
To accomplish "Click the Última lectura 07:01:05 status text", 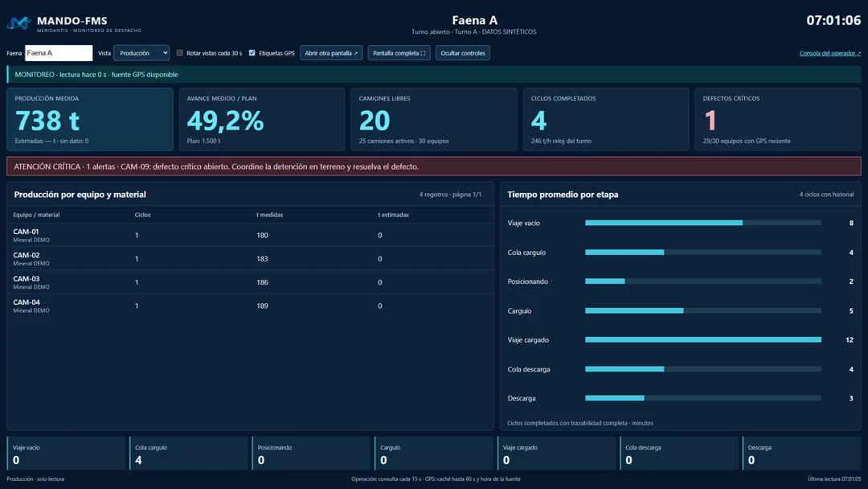I will click(x=834, y=479).
